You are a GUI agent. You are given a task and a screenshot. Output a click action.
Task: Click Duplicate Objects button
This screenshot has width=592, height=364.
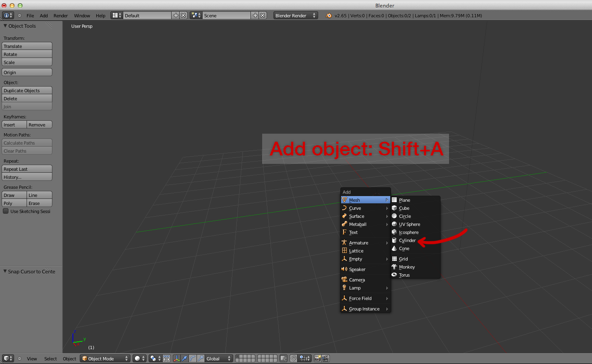27,90
